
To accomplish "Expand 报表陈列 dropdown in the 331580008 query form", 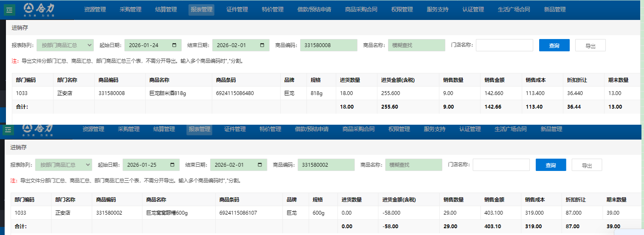I will click(65, 45).
